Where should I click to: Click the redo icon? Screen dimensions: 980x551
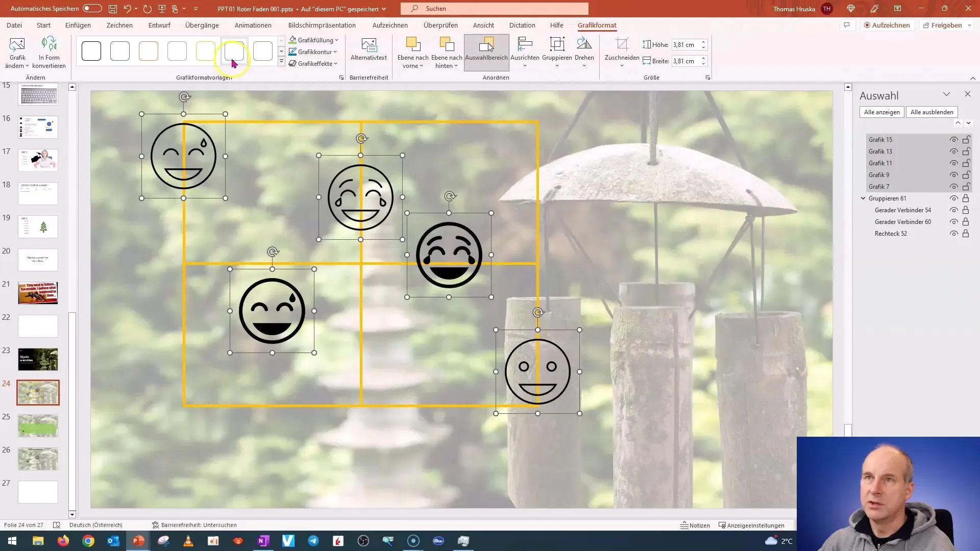coord(148,9)
